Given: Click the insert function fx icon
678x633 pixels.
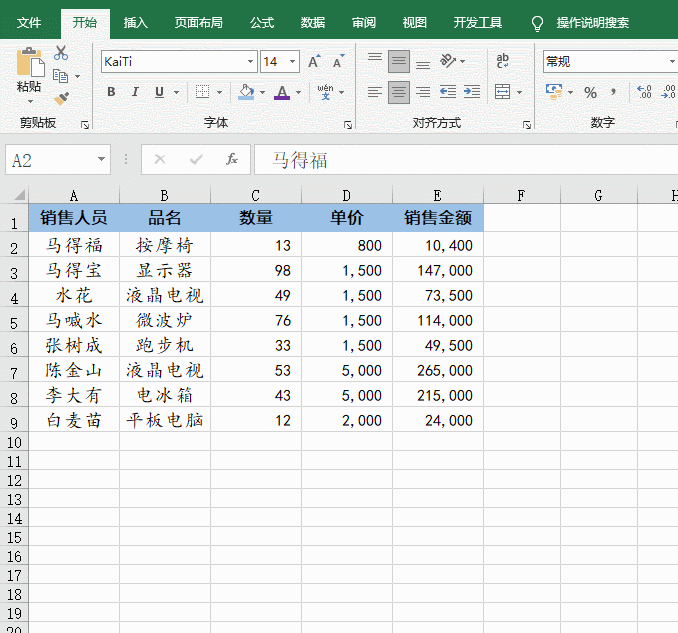Looking at the screenshot, I should tap(232, 160).
